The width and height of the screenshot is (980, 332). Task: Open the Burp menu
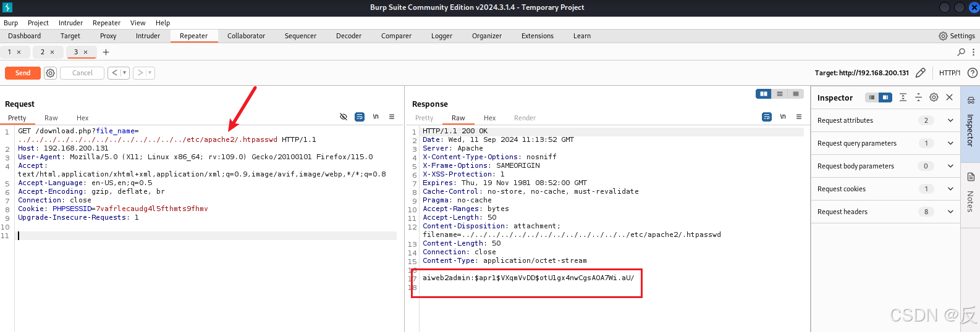click(11, 23)
